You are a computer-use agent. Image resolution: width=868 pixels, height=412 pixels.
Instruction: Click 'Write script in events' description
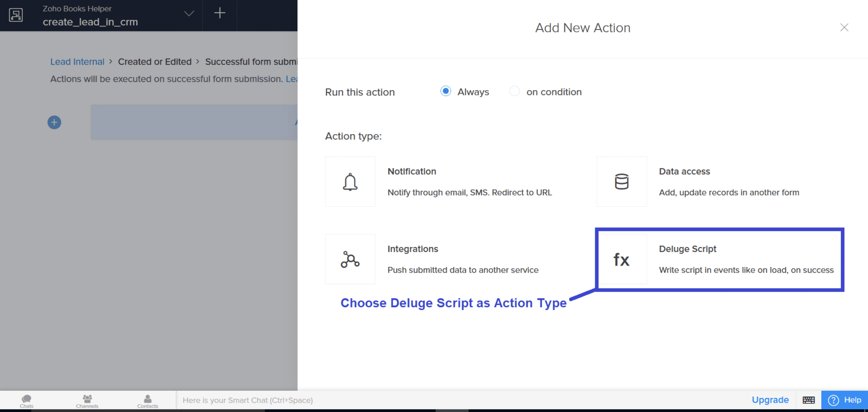click(746, 270)
